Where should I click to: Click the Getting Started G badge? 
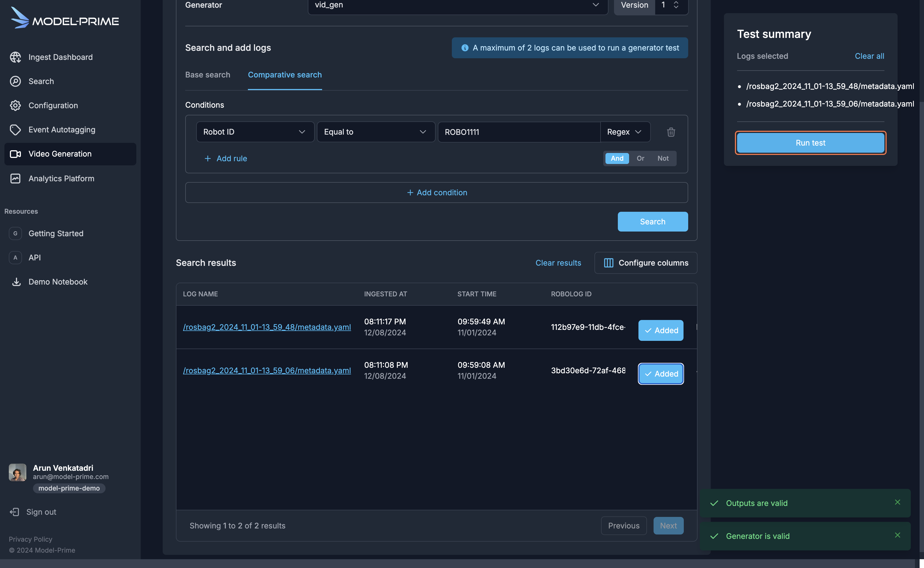point(15,233)
